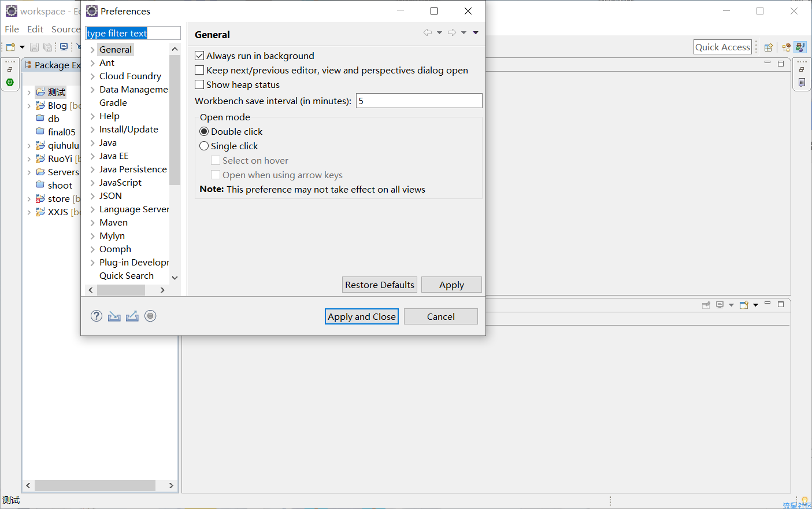Viewport: 812px width, 509px height.
Task: Minimize the editor area
Action: coord(767,63)
